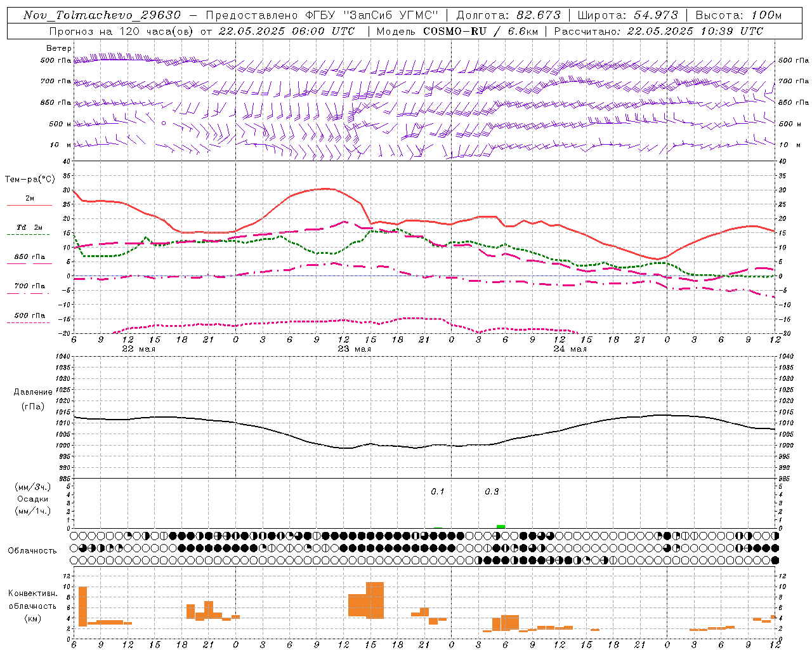Image resolution: width=812 pixels, height=650 pixels.
Task: Click the green precipitation bar
Action: [501, 526]
